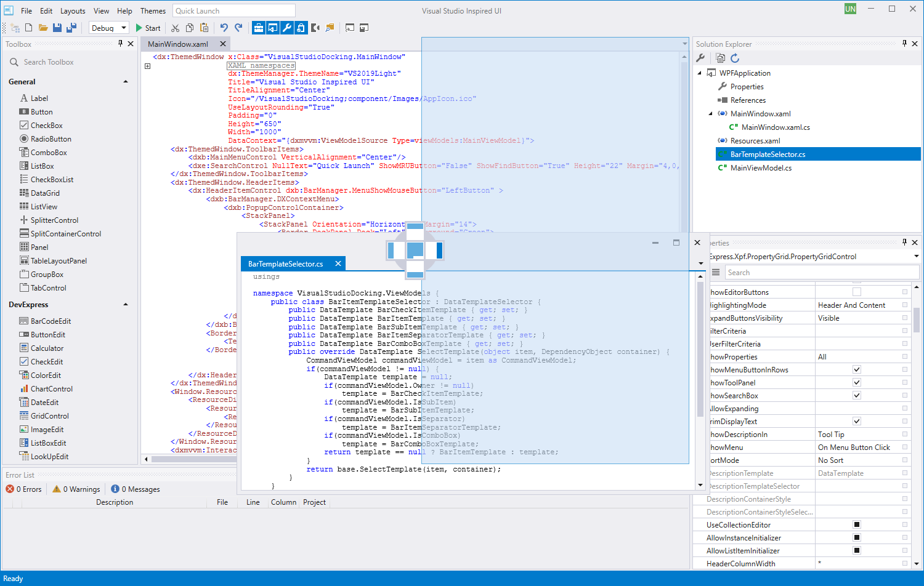Refresh the Solution Explorer with the refresh icon
This screenshot has height=586, width=924.
pos(736,57)
